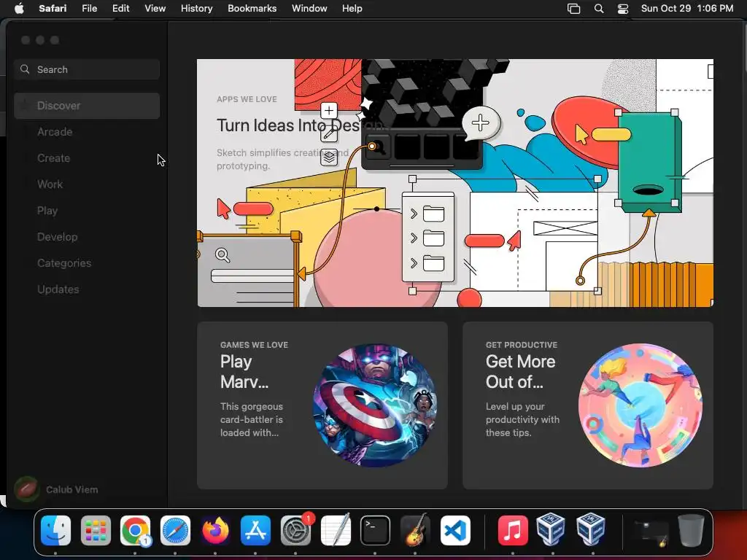Open TextEdit from the Dock
This screenshot has height=560, width=747.
pos(336,530)
